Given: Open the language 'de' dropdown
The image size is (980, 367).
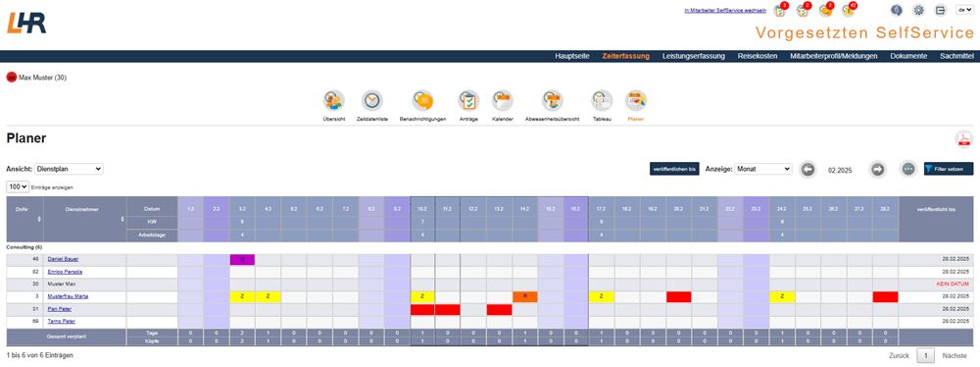Looking at the screenshot, I should click(964, 10).
